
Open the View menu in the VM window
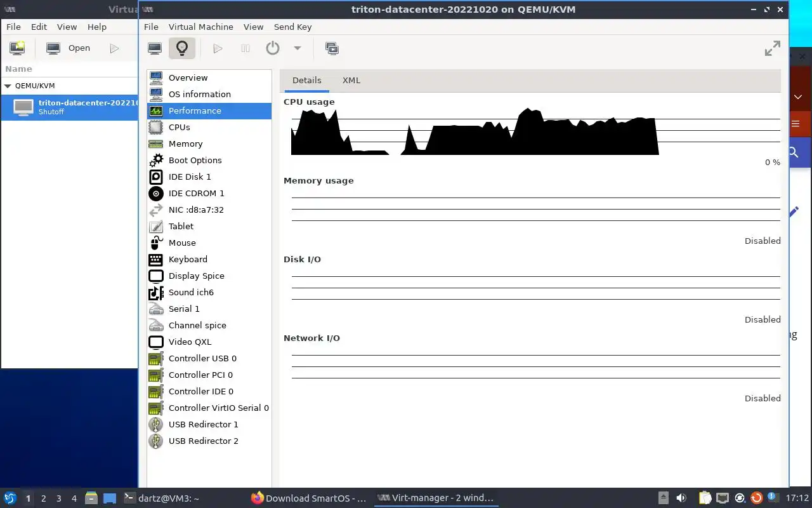click(253, 27)
